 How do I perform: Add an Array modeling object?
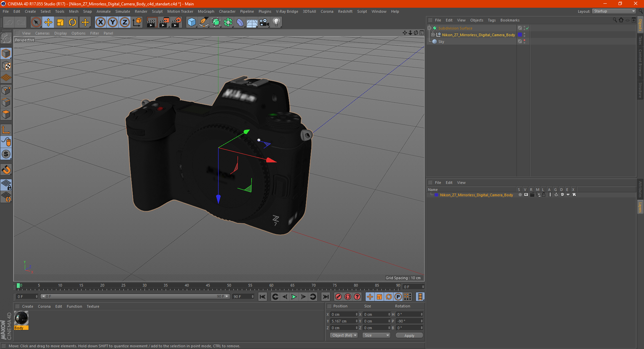coord(228,22)
